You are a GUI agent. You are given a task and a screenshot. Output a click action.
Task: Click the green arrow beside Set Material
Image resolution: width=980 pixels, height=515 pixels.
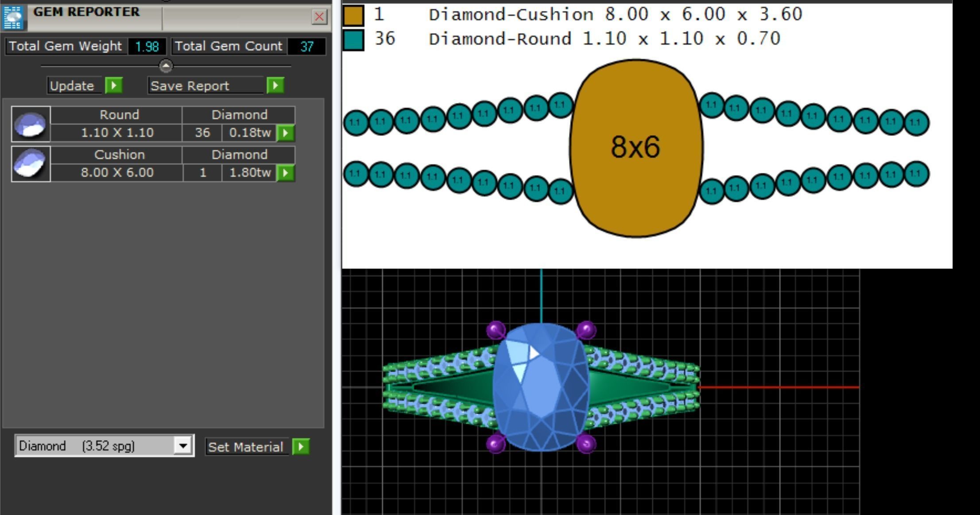(301, 447)
